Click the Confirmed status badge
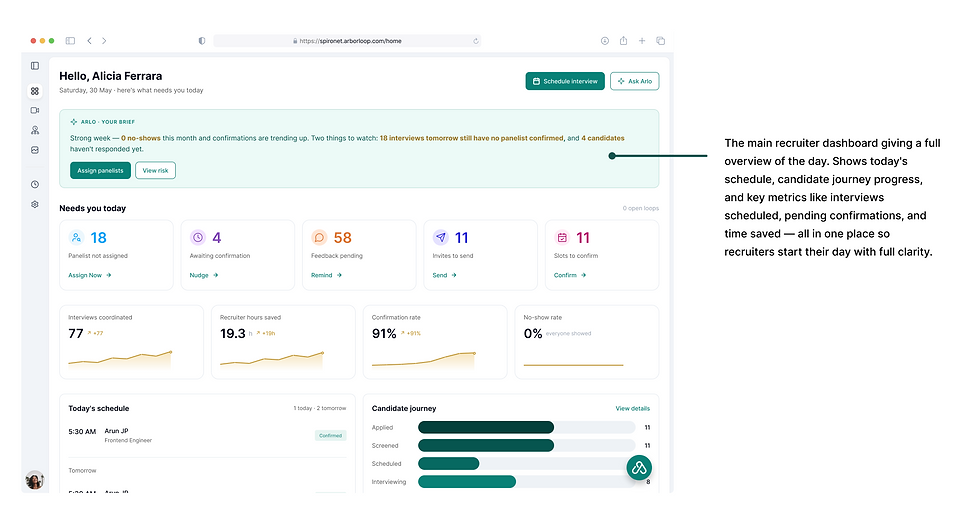The width and height of the screenshot is (980, 512). [x=331, y=435]
